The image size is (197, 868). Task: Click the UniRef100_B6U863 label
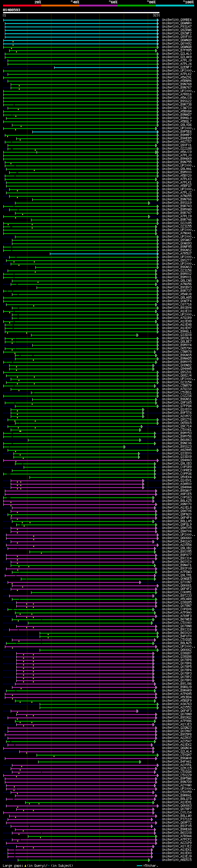coord(177,440)
